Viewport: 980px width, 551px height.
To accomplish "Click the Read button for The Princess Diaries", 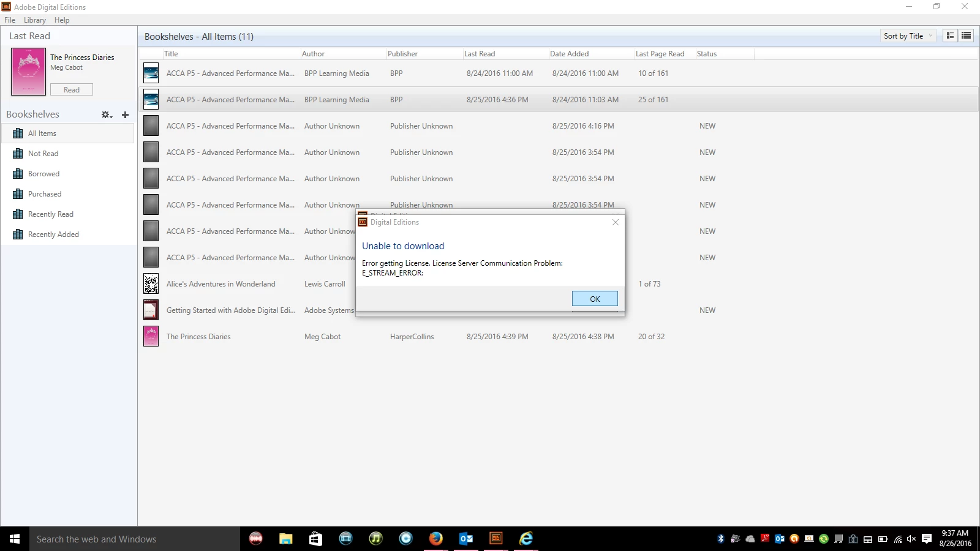I will 72,89.
